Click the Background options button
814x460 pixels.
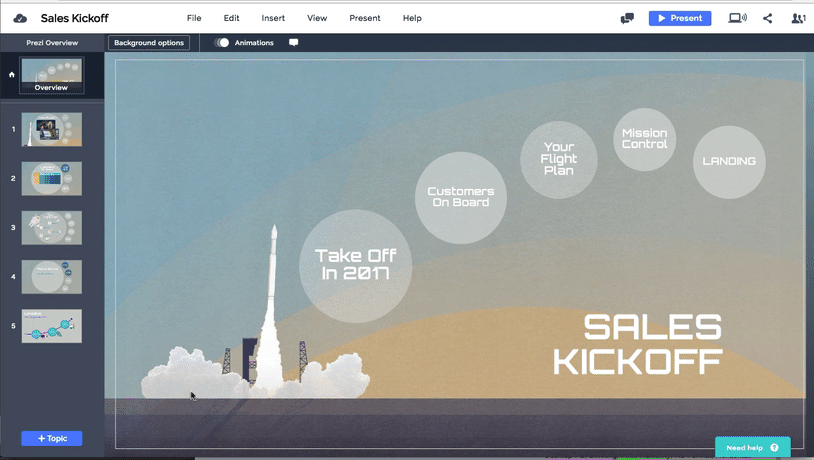click(x=149, y=43)
